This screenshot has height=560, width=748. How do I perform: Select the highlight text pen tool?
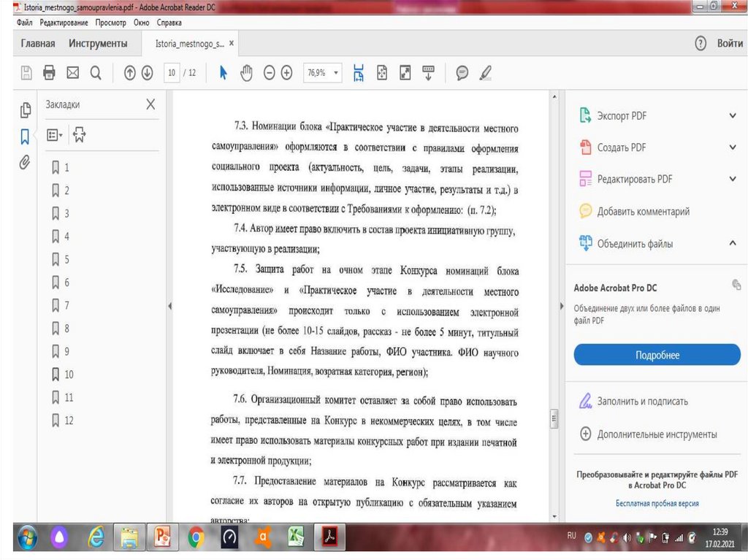[x=485, y=72]
